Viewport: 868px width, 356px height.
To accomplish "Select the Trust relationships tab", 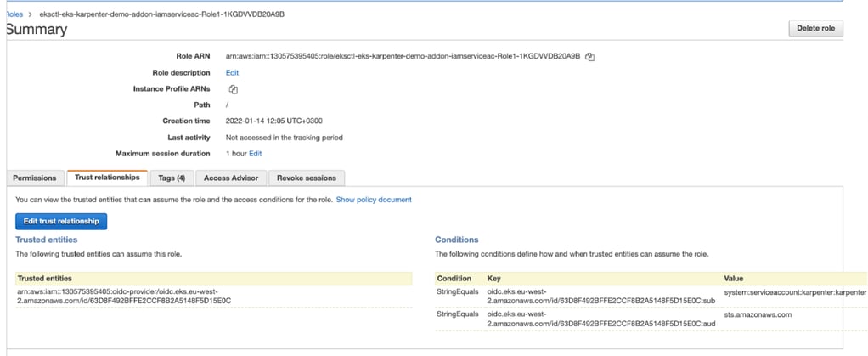I will (107, 178).
